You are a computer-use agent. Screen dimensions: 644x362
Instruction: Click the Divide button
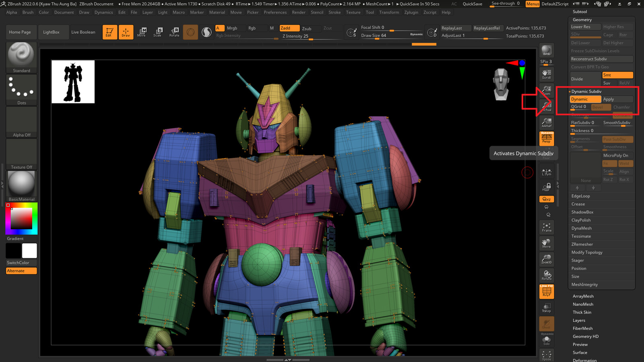point(586,79)
